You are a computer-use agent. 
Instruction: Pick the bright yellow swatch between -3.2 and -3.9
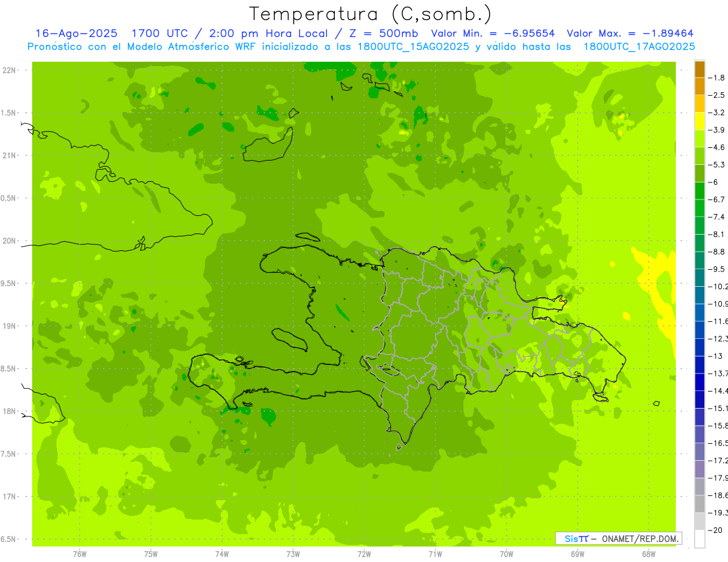click(x=700, y=121)
